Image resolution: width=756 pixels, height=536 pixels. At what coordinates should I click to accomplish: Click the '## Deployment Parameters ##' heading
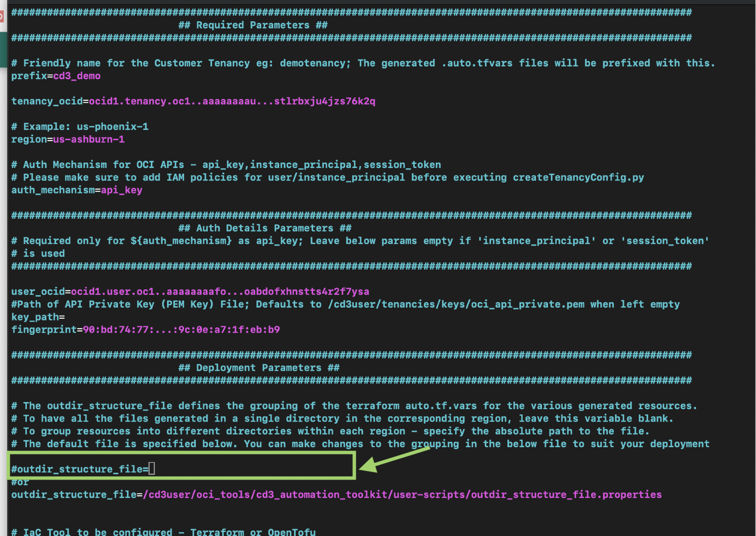pos(259,368)
